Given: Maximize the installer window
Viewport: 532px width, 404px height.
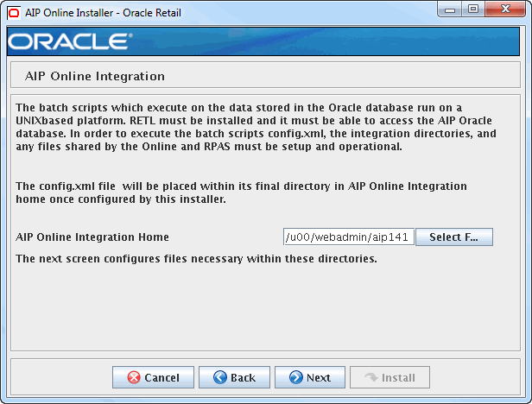Looking at the screenshot, I should 473,9.
